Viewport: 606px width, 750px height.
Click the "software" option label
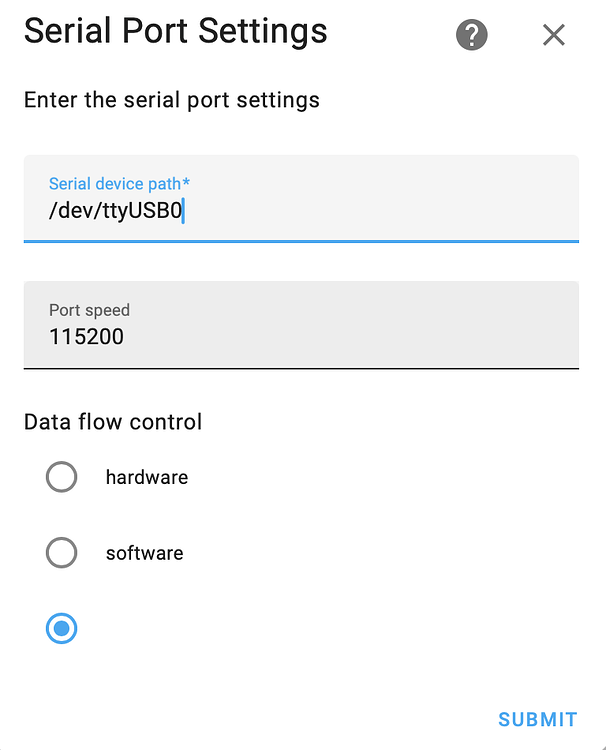[145, 553]
